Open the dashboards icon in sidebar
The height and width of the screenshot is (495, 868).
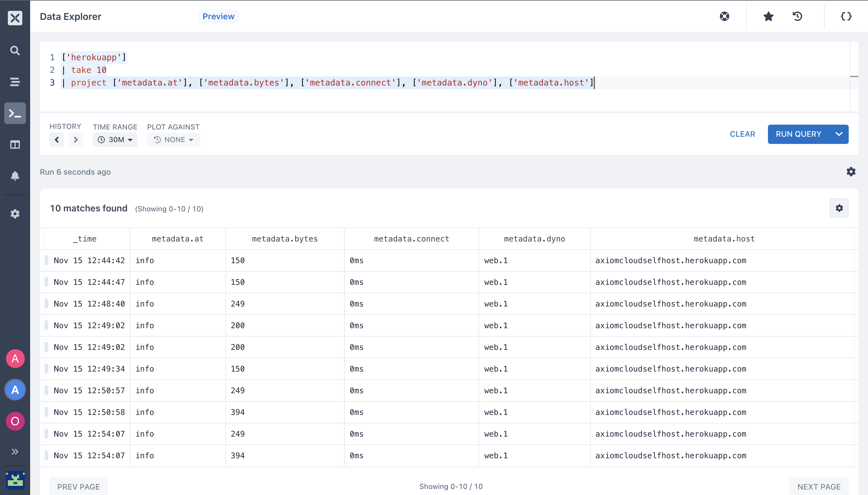pos(15,145)
